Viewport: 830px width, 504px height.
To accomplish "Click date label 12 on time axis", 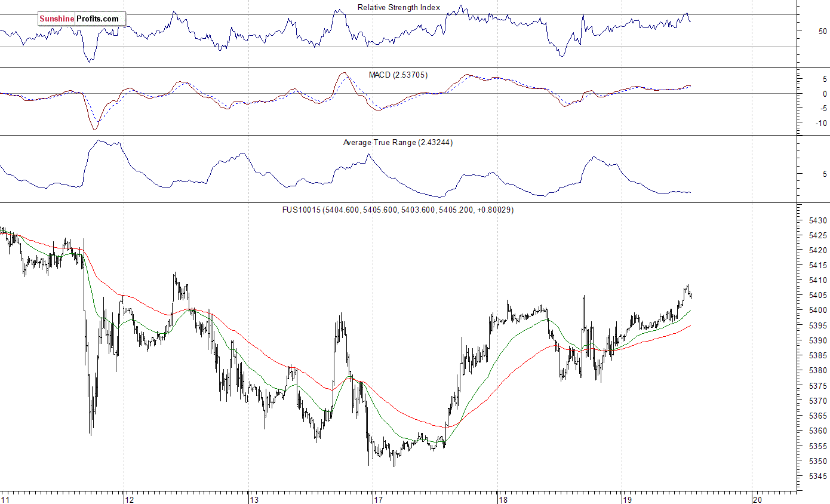I will click(130, 499).
